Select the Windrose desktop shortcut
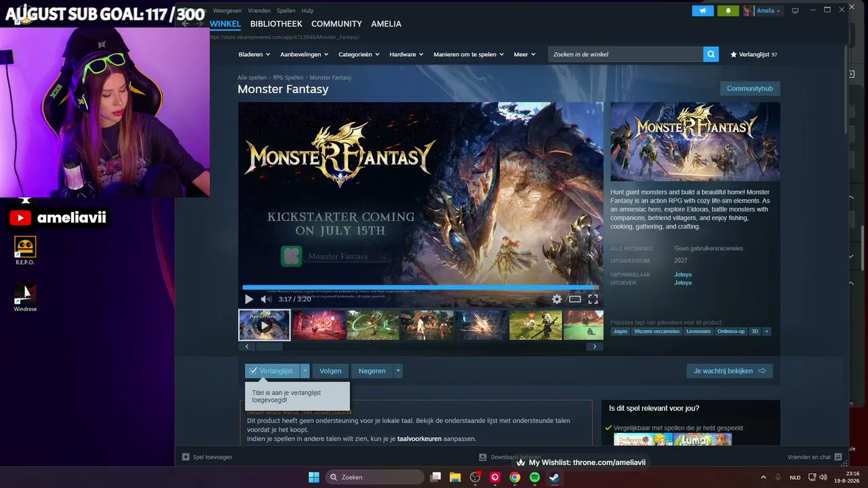Image resolution: width=868 pixels, height=488 pixels. [25, 298]
